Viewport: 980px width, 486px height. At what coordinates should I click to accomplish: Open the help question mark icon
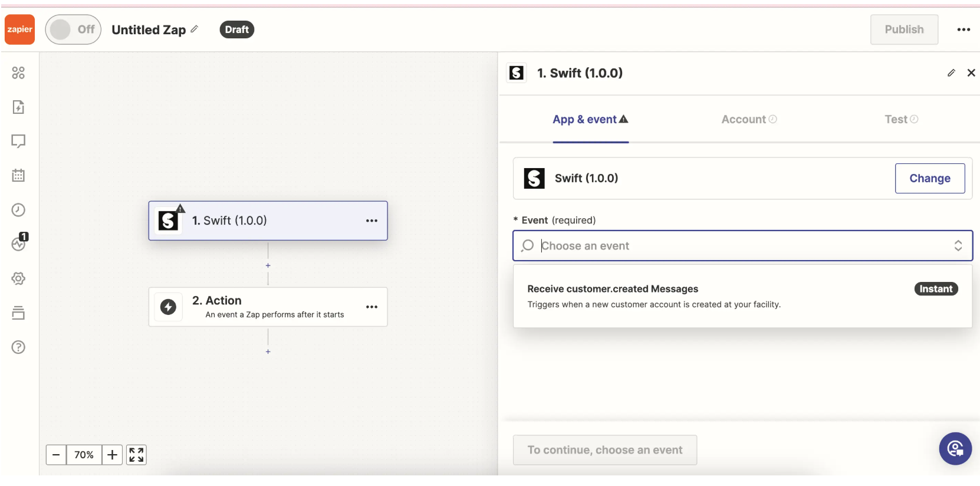(x=18, y=347)
